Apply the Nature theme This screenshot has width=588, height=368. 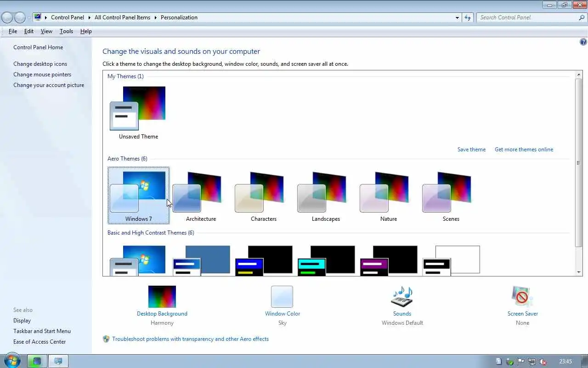point(388,195)
